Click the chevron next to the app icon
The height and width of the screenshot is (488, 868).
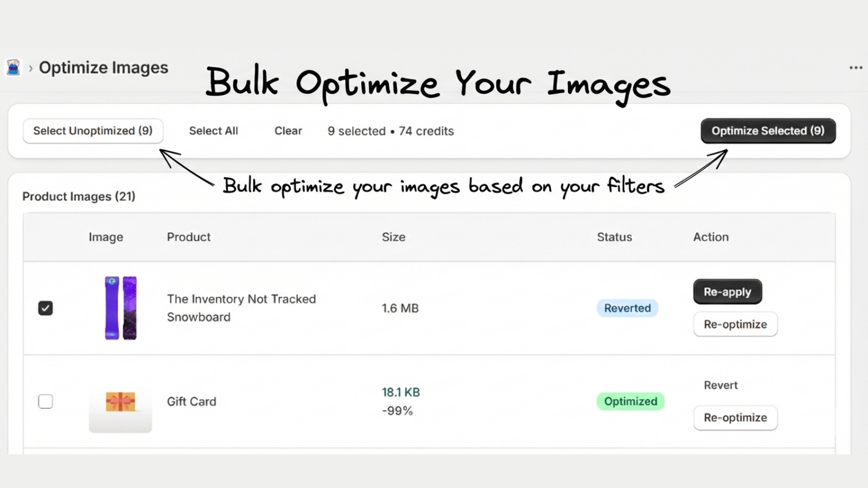click(x=31, y=67)
